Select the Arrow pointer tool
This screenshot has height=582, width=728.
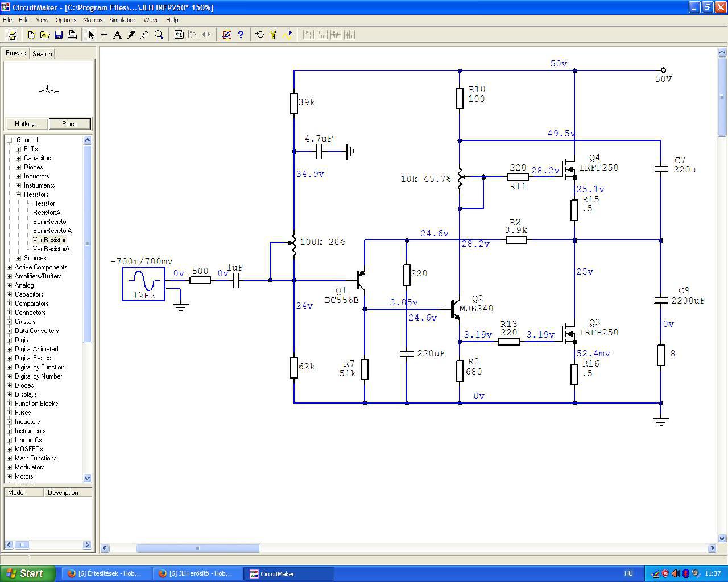[91, 35]
